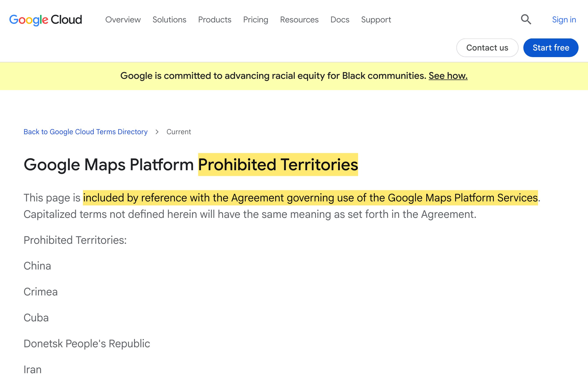Click the China list entry
This screenshot has height=378, width=588.
[37, 266]
